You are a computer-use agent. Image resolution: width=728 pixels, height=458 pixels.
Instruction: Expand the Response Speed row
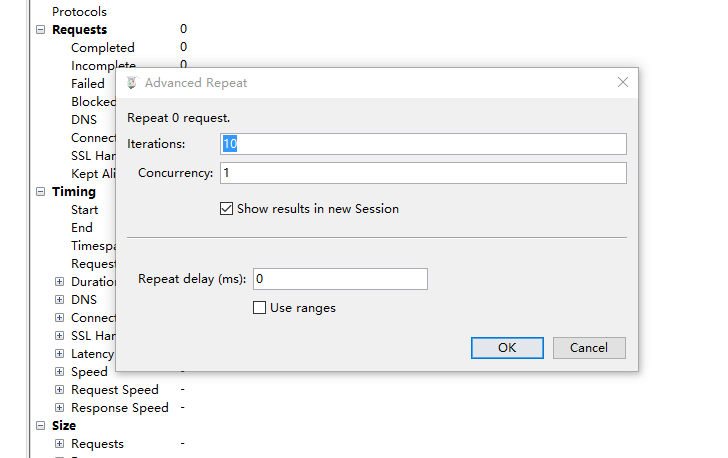click(x=59, y=407)
